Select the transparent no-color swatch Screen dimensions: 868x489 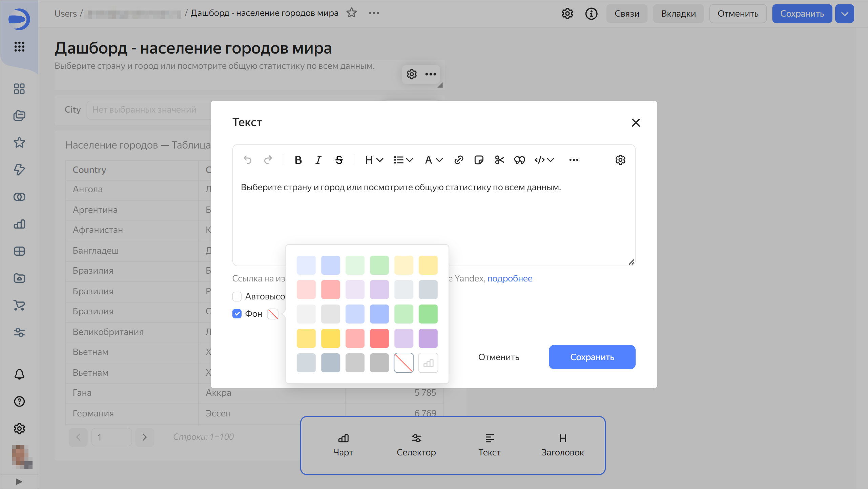pos(404,363)
